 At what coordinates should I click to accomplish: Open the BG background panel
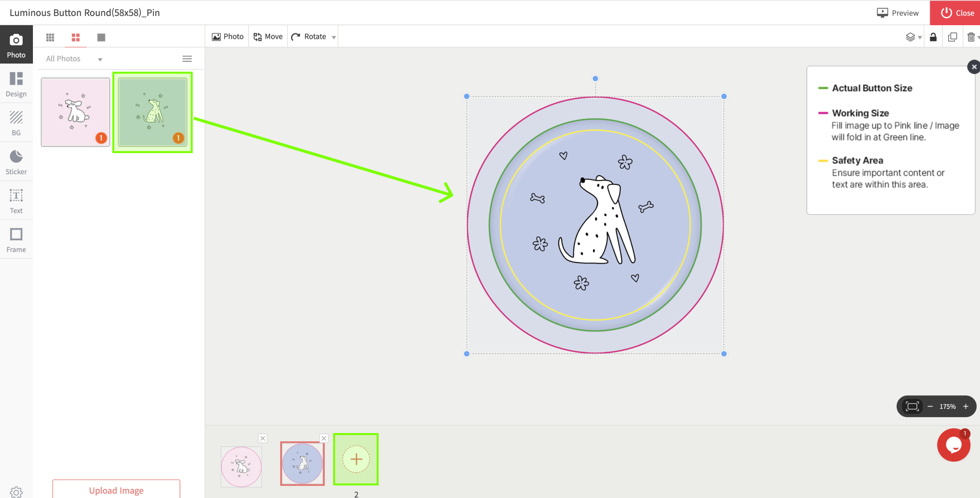click(x=16, y=123)
